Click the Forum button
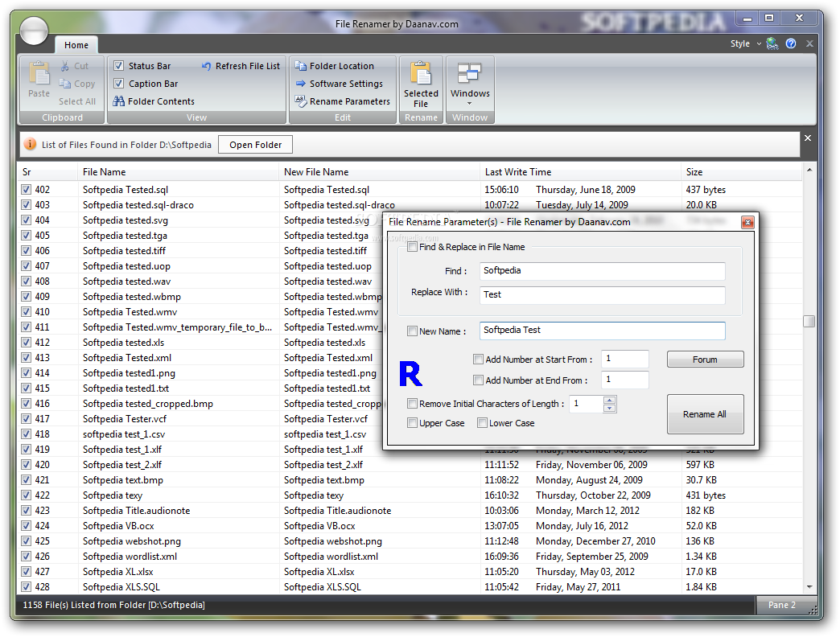This screenshot has width=840, height=637. (x=705, y=360)
